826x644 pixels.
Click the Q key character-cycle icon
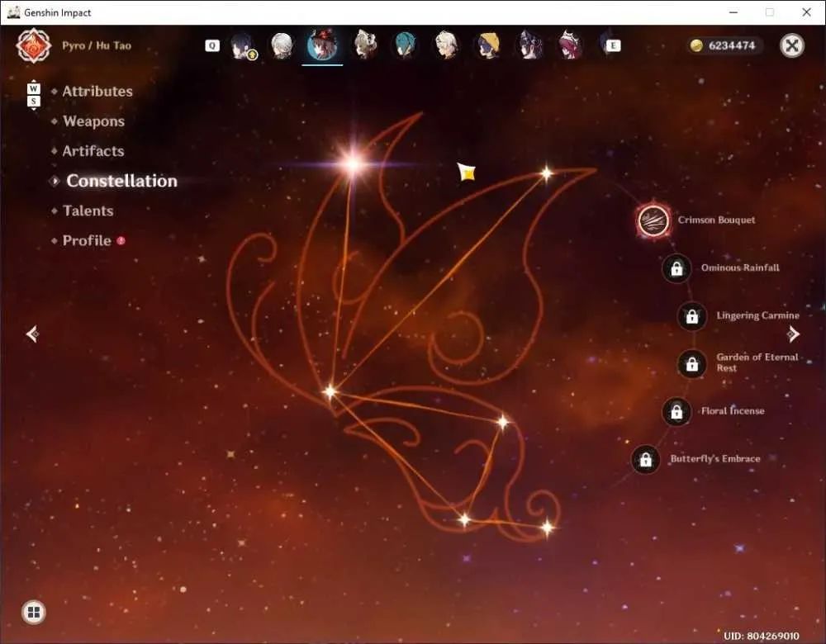[x=211, y=45]
